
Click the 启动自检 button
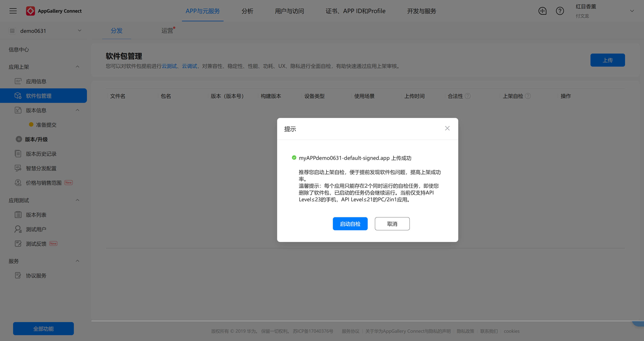(x=350, y=224)
